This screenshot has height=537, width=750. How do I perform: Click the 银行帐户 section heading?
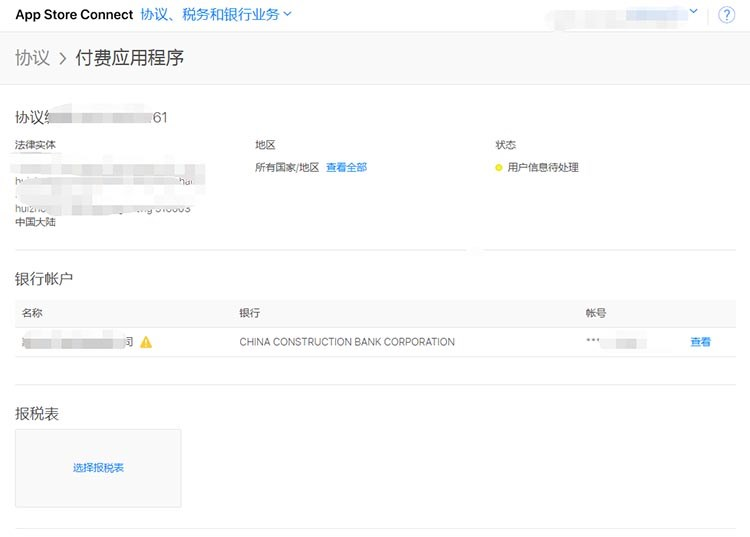(x=44, y=279)
